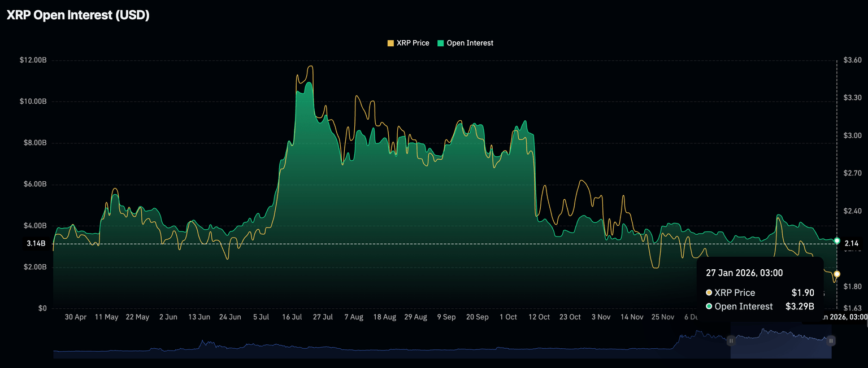Viewport: 868px width, 368px height.
Task: Click the yellow XRP Price legend swatch
Action: point(390,43)
